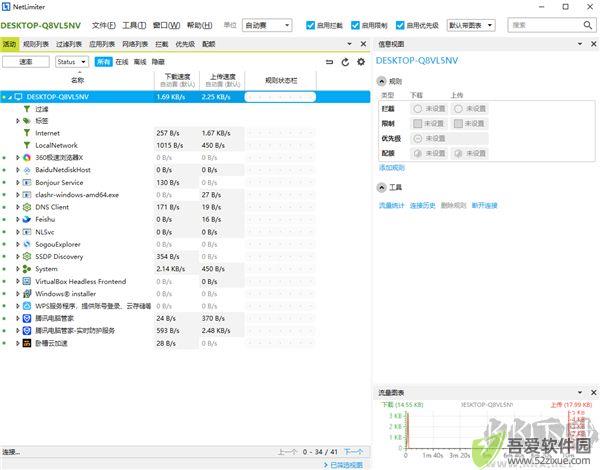Open the Tools menu

point(134,25)
